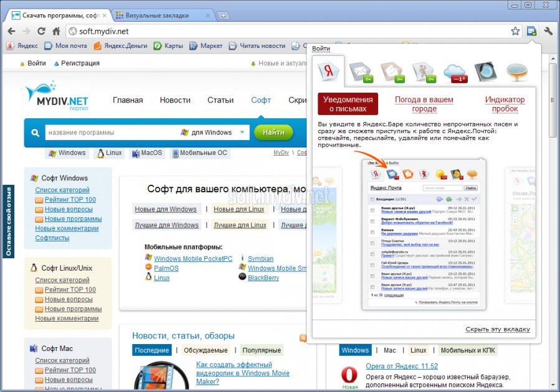Close the Визуальные закладки tab
560x392 pixels.
pyautogui.click(x=208, y=16)
